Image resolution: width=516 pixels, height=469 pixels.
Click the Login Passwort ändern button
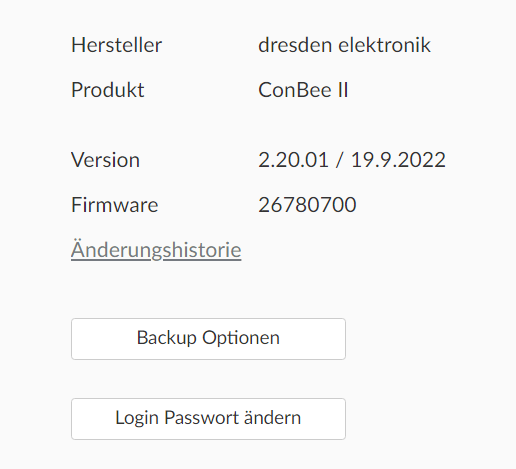pyautogui.click(x=208, y=419)
